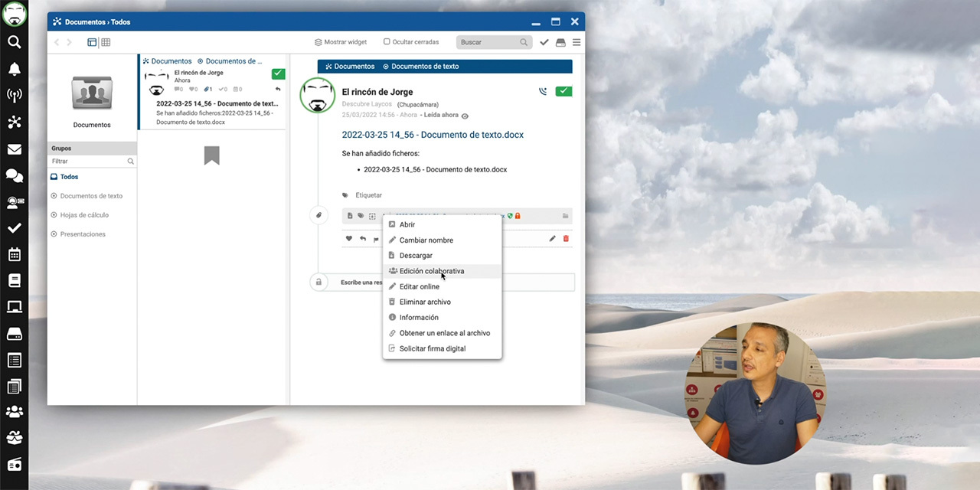Viewport: 980px width, 490px height.
Task: Click the paperclip attachment circle icon
Action: point(318,216)
